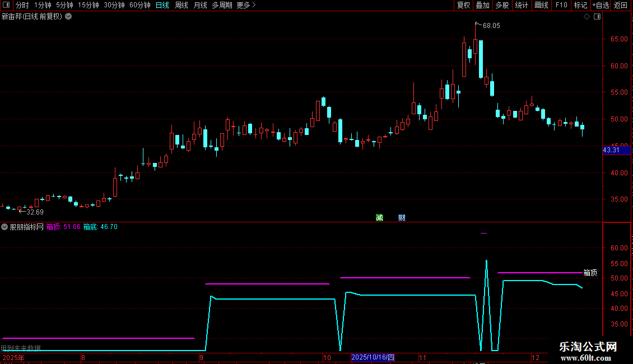
Task: Expand the 更多 periods menu
Action: tap(246, 5)
